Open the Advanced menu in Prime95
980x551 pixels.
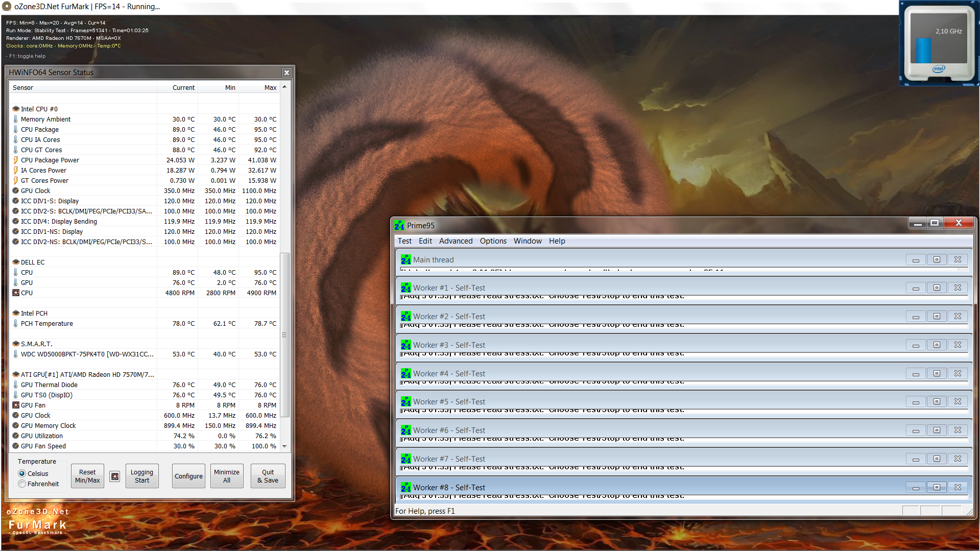pyautogui.click(x=456, y=241)
